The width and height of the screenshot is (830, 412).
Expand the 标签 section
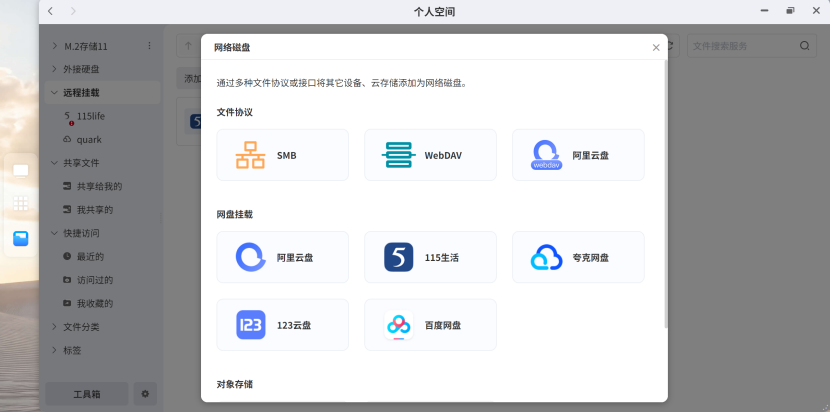pyautogui.click(x=55, y=350)
